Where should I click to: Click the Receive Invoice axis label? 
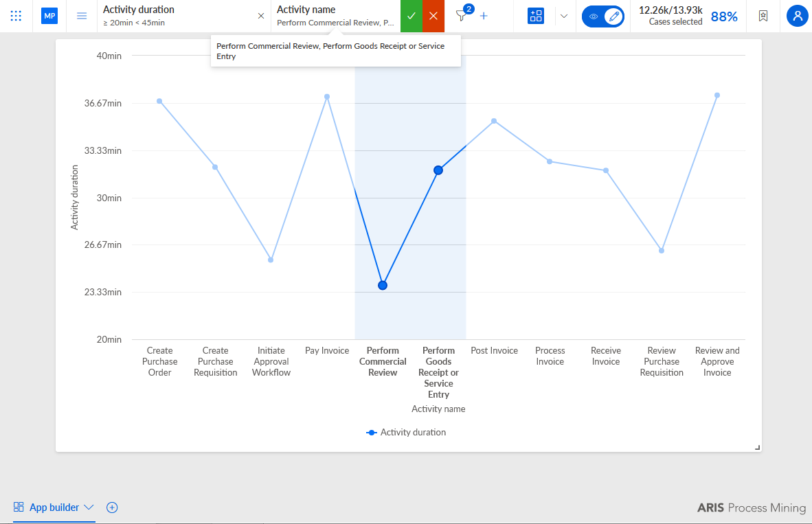606,356
